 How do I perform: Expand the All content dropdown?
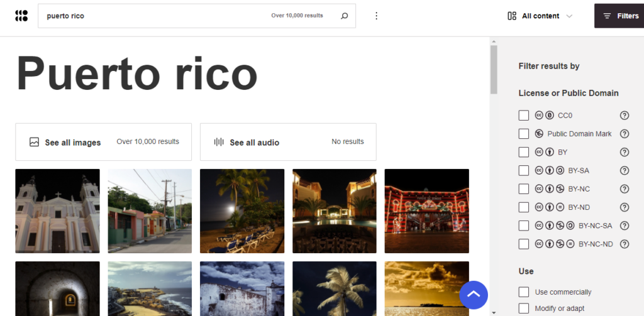tap(540, 16)
